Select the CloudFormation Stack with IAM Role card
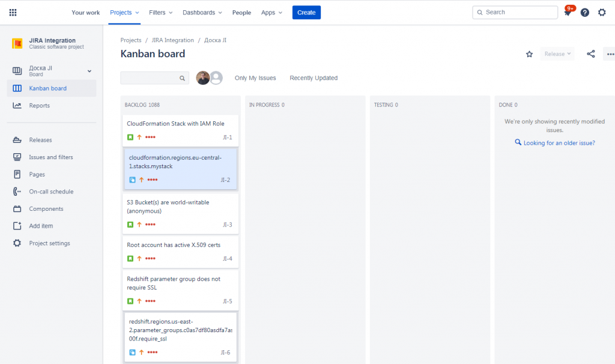615x364 pixels. (x=180, y=130)
